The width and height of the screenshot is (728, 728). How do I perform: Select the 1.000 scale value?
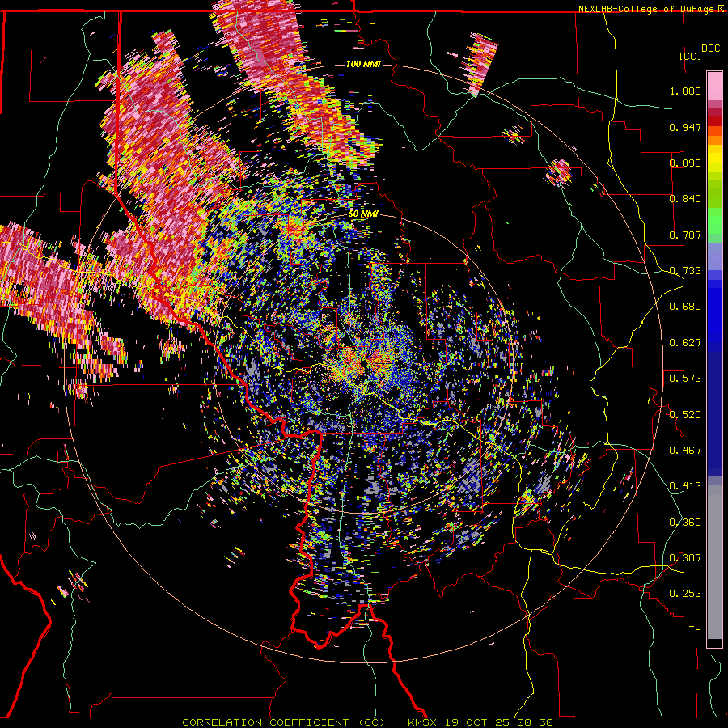(685, 91)
